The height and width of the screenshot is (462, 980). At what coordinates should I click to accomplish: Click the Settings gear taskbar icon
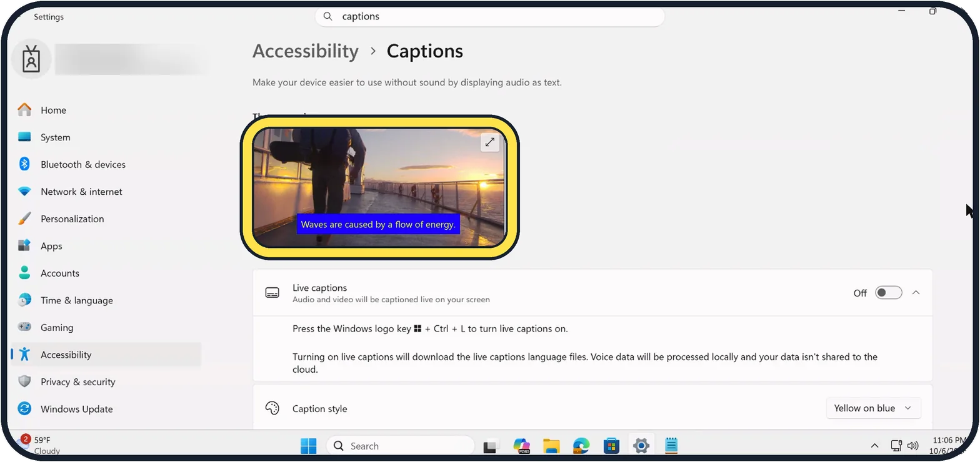[x=641, y=446]
